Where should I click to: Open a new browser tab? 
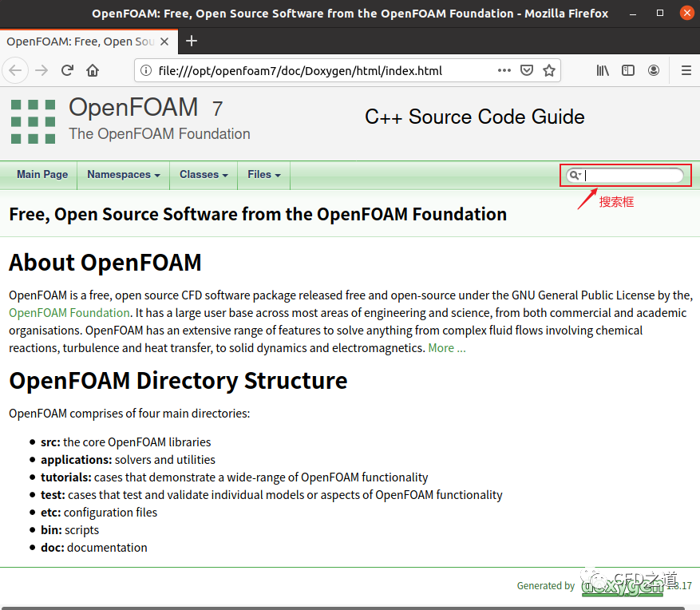click(x=191, y=41)
